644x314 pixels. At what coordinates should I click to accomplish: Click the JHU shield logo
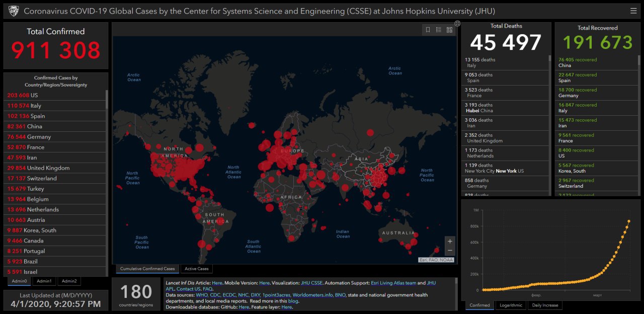pos(14,11)
